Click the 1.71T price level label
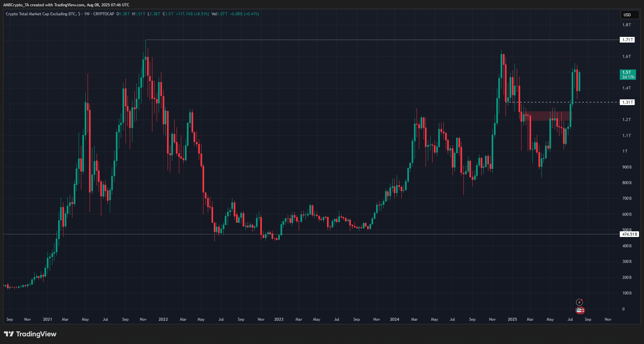 tap(627, 40)
